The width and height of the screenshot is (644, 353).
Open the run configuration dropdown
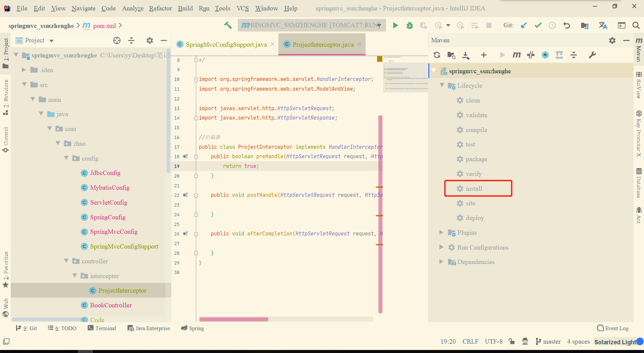[x=312, y=26]
